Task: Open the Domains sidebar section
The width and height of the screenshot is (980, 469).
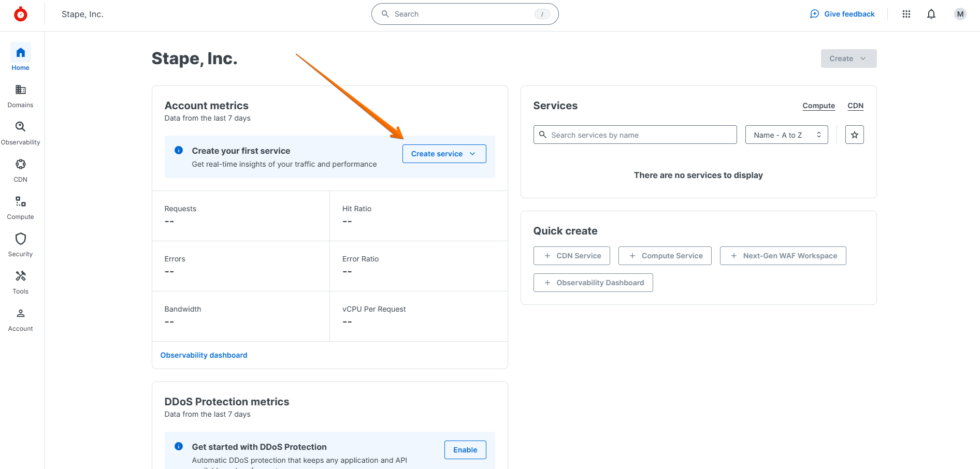Action: 21,96
